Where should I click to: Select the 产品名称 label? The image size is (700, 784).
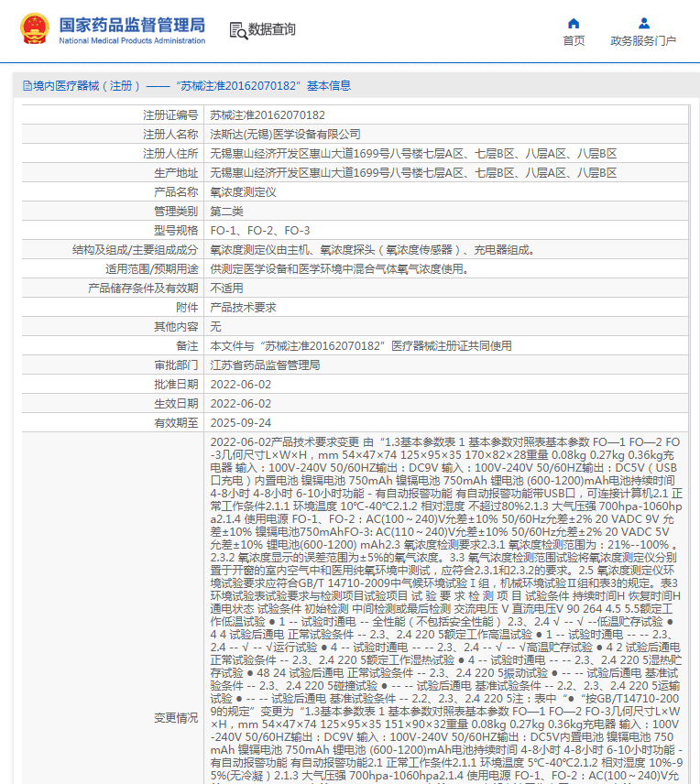176,192
